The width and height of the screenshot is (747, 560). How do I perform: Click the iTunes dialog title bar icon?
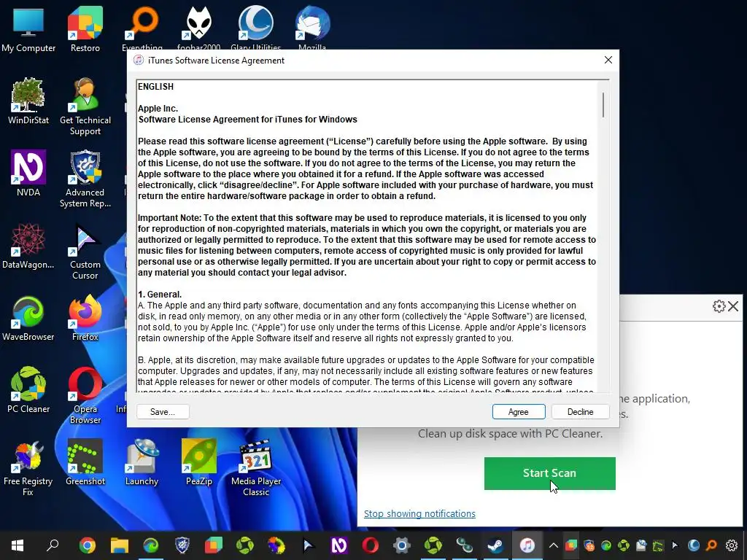point(139,60)
